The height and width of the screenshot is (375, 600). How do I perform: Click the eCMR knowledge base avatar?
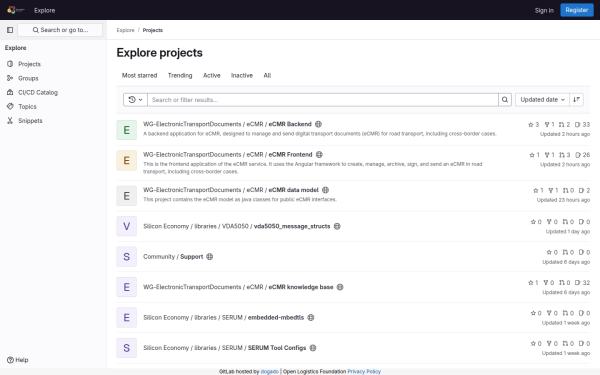click(127, 287)
